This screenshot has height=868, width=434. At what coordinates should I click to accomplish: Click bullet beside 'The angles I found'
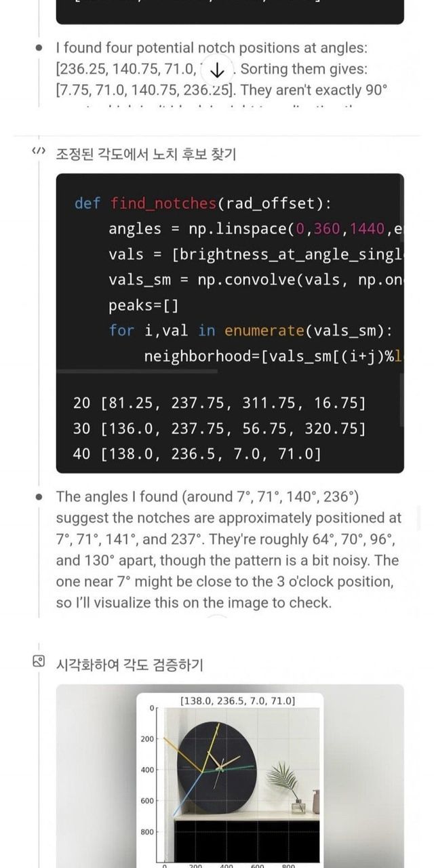pos(39,497)
